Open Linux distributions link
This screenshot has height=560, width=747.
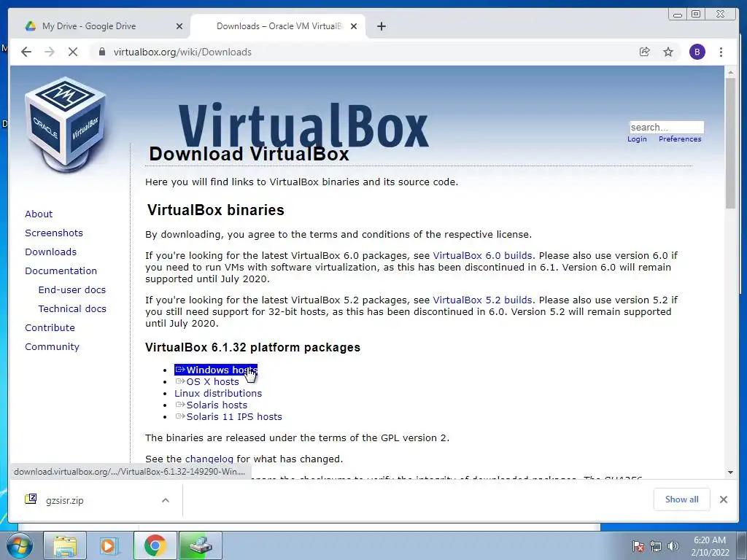point(218,393)
